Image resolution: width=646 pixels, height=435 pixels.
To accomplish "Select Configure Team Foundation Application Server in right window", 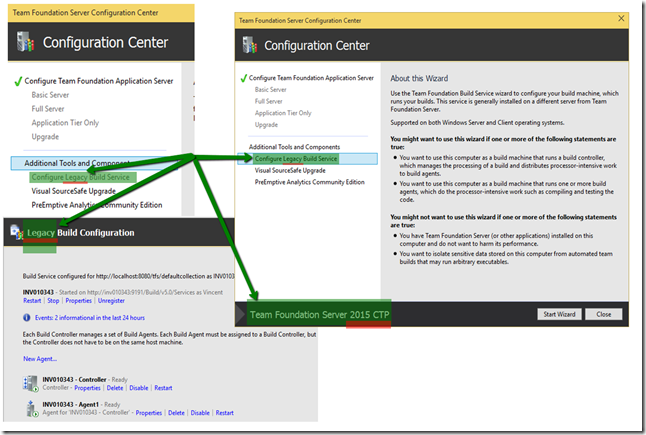I will 311,78.
